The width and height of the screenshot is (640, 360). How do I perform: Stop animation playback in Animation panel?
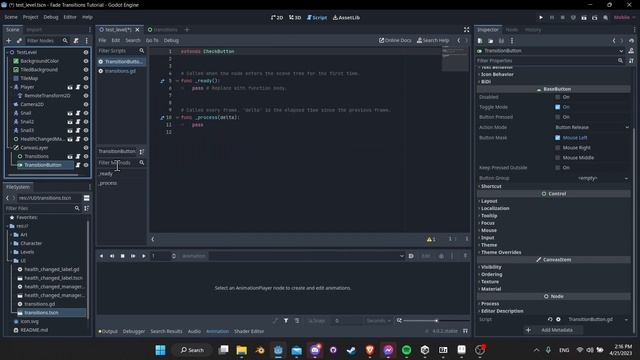122,256
